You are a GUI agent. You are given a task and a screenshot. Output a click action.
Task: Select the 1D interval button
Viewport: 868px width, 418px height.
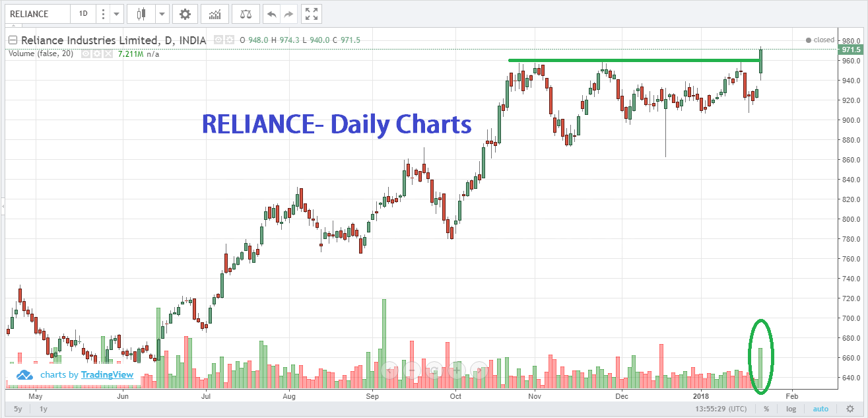point(84,13)
